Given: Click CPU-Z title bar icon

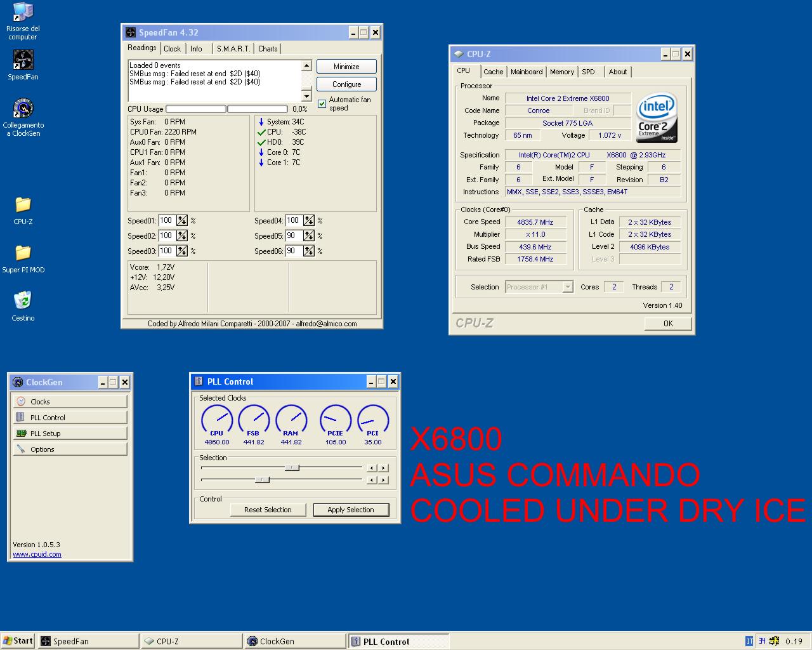Looking at the screenshot, I should (x=459, y=54).
